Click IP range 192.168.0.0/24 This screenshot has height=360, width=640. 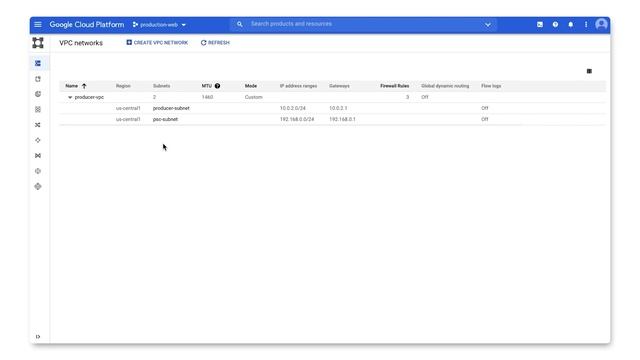(x=297, y=119)
